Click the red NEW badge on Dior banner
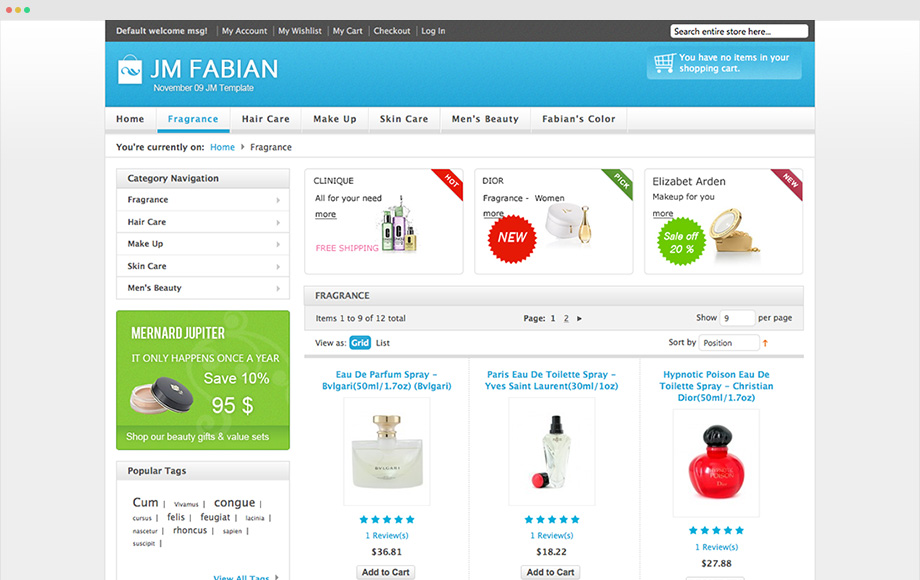The image size is (920, 580). (x=512, y=238)
